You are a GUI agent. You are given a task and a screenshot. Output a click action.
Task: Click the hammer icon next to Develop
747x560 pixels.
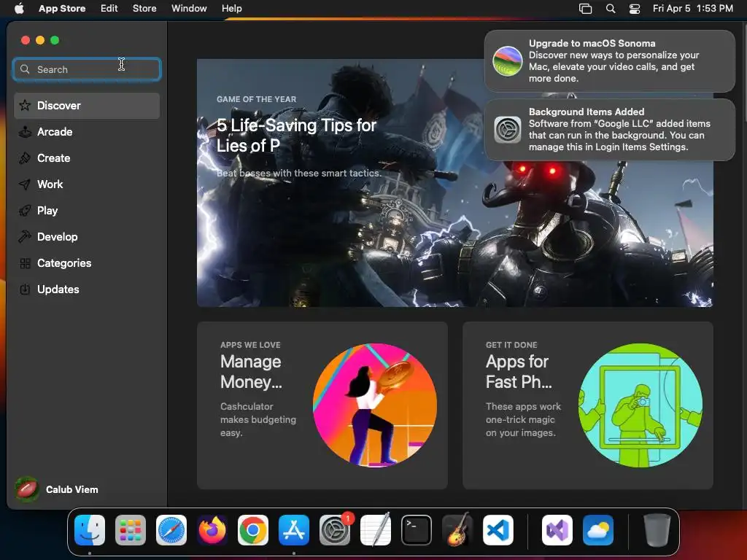[25, 237]
